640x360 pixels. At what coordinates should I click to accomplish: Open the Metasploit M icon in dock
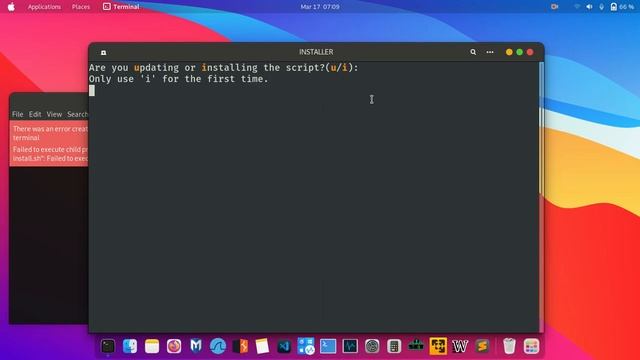click(x=196, y=346)
